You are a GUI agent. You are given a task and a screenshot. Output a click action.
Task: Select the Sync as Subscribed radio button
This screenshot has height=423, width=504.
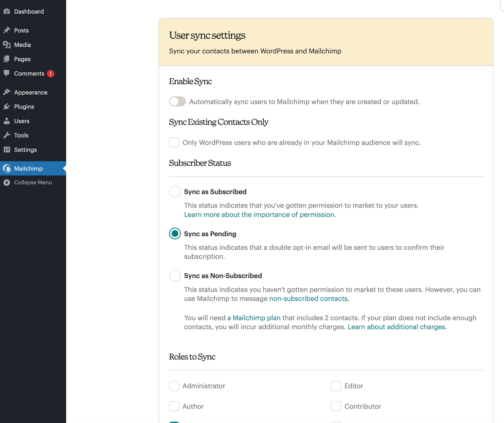click(x=175, y=191)
